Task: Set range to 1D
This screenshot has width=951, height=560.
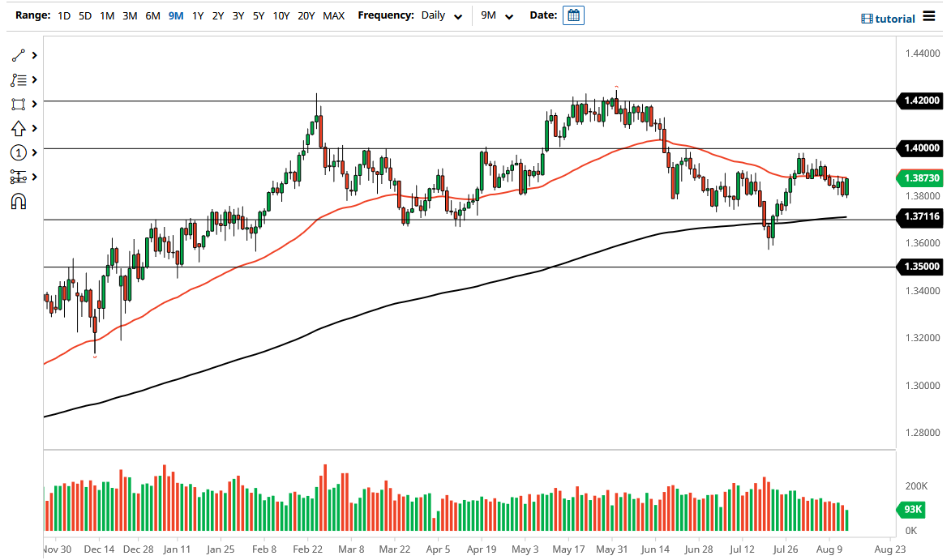Action: click(x=64, y=15)
